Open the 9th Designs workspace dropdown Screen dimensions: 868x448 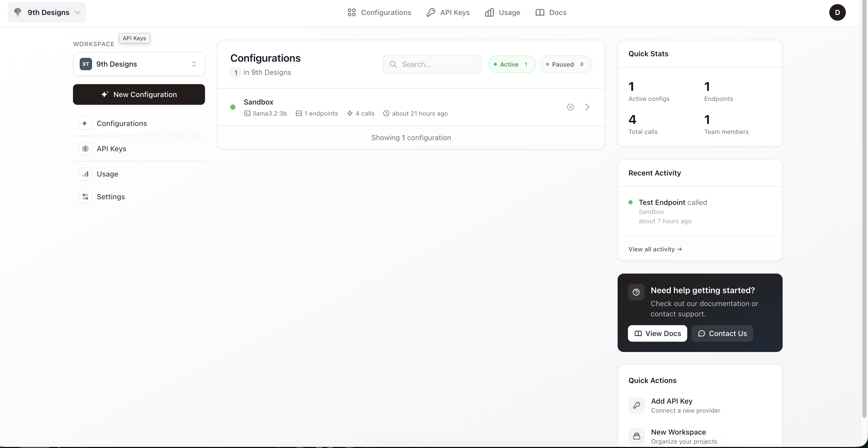[x=46, y=12]
